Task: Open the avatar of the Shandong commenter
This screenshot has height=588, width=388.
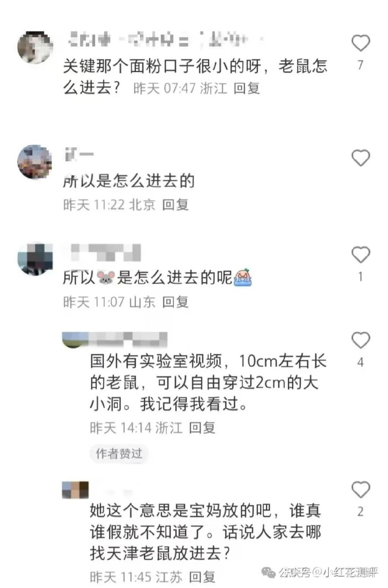Action: (x=35, y=259)
